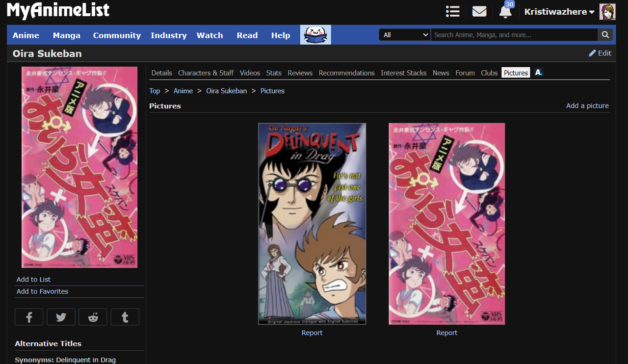Switch to the Stats tab
Image resolution: width=628 pixels, height=364 pixels.
(274, 73)
